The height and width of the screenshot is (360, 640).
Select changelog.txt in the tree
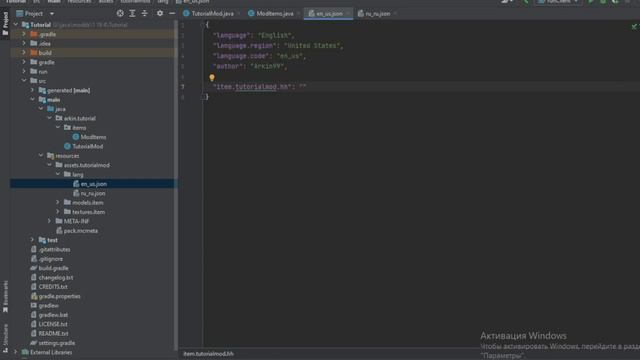(56, 278)
